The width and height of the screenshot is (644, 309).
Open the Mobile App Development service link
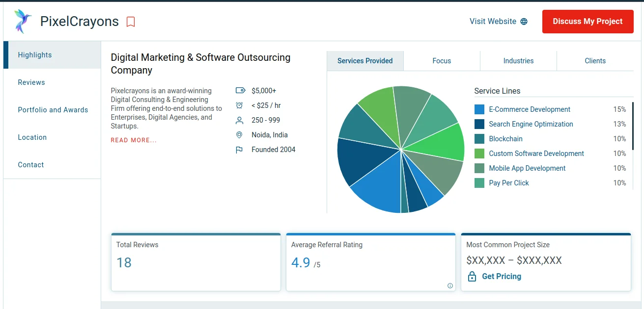pos(527,168)
